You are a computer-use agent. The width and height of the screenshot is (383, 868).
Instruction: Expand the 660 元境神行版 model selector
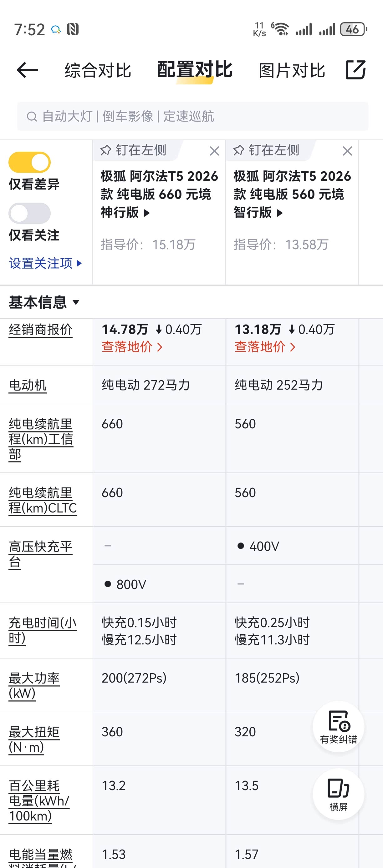tap(147, 213)
